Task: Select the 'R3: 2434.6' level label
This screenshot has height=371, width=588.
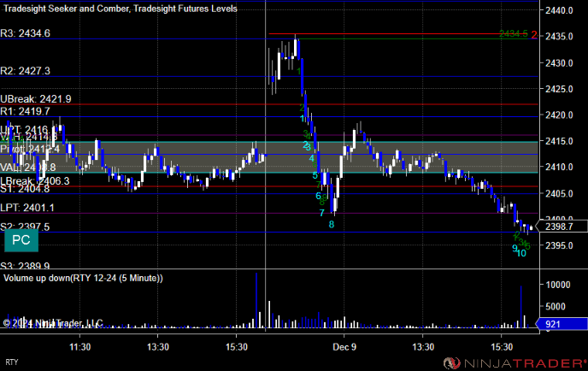Action: pyautogui.click(x=25, y=33)
